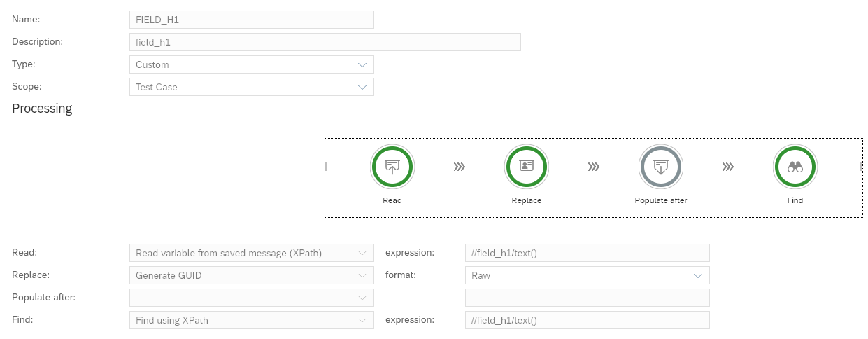Click the arrows between Read and Replace
This screenshot has height=339, width=868.
[x=460, y=167]
